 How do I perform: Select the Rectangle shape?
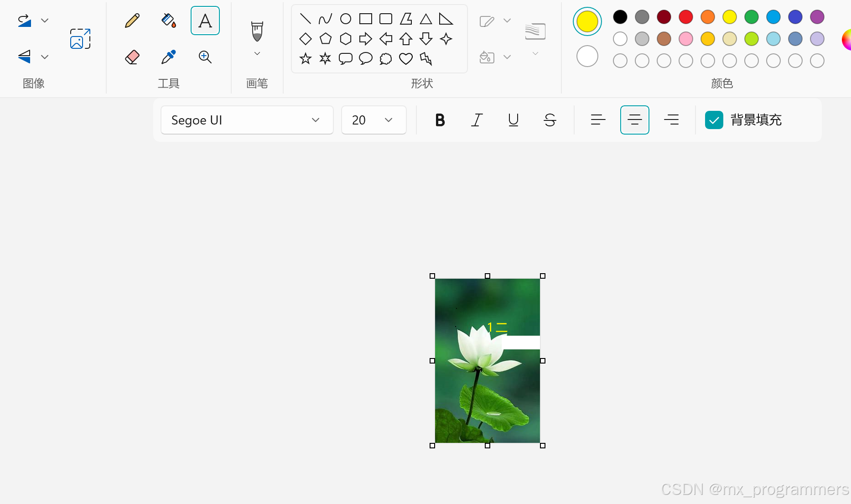pyautogui.click(x=366, y=19)
